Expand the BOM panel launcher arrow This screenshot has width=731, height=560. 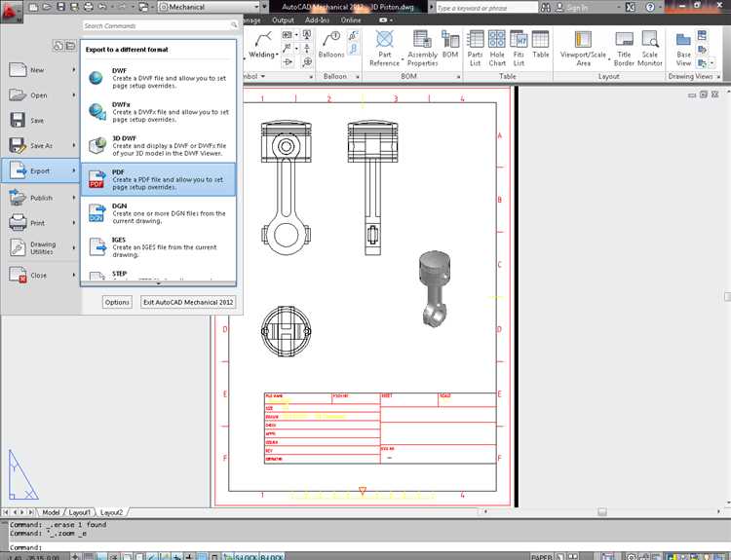point(458,76)
